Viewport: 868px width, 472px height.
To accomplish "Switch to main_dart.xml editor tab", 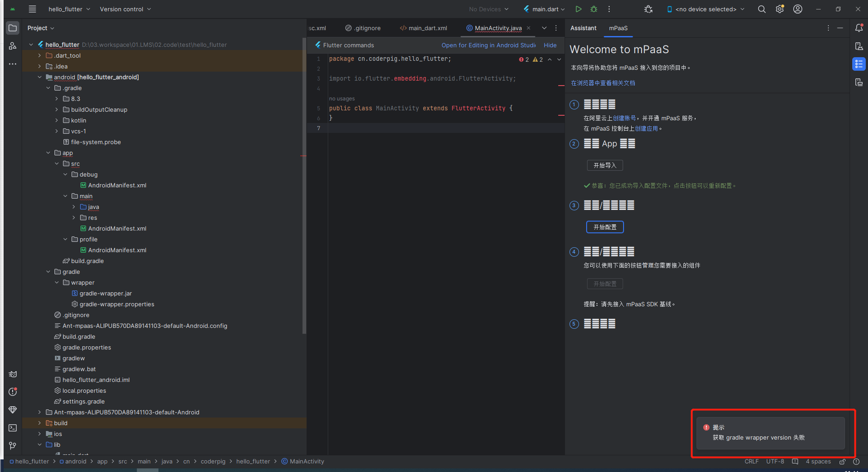I will point(423,28).
